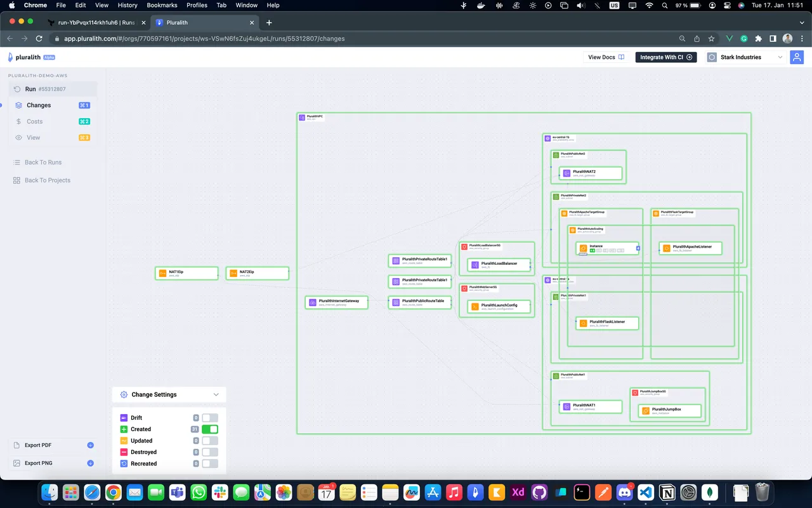Open the user profile avatar icon
The height and width of the screenshot is (508, 812).
pyautogui.click(x=797, y=57)
